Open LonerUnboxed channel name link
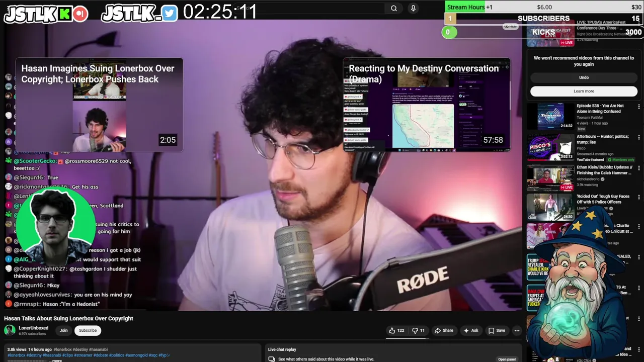 33,328
